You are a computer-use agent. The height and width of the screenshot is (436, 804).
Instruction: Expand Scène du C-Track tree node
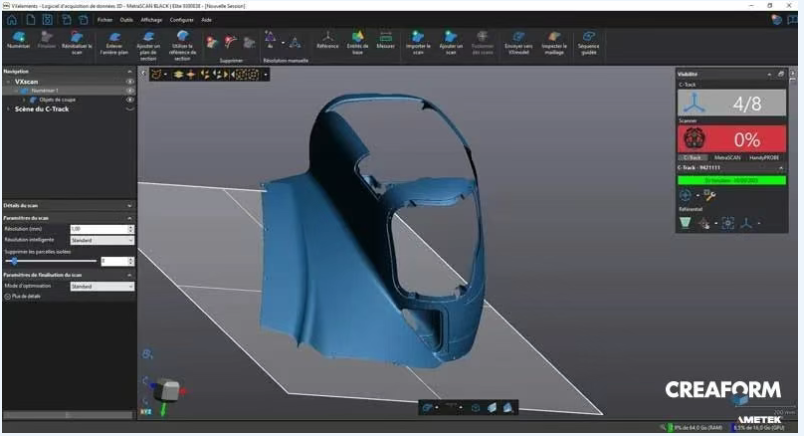coord(8,109)
